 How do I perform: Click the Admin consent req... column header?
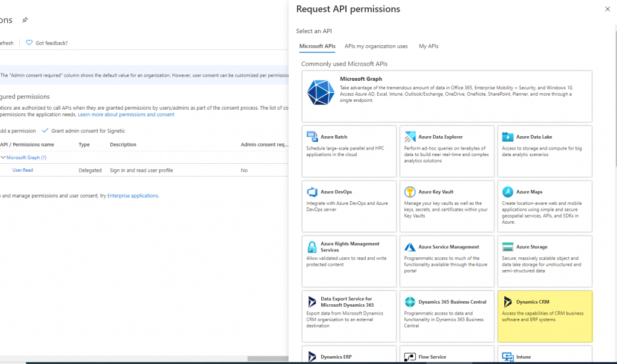[x=265, y=145]
